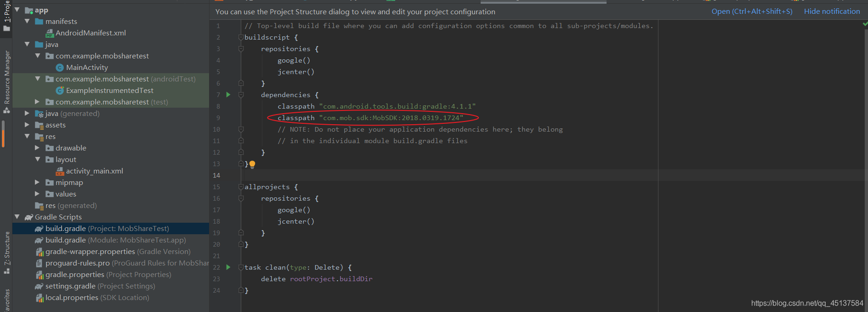The image size is (868, 312).
Task: Open local.properties (SDK Location)
Action: [97, 298]
